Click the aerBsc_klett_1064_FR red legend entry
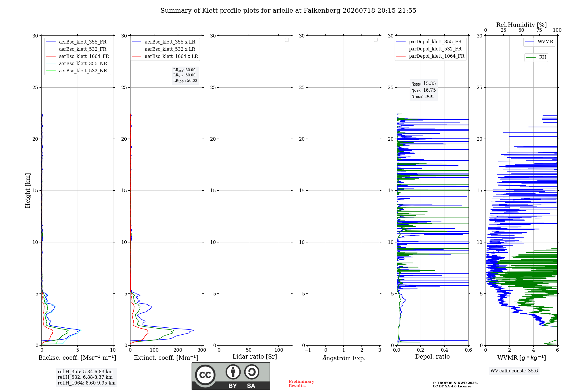This screenshot has width=577, height=392. 78,56
